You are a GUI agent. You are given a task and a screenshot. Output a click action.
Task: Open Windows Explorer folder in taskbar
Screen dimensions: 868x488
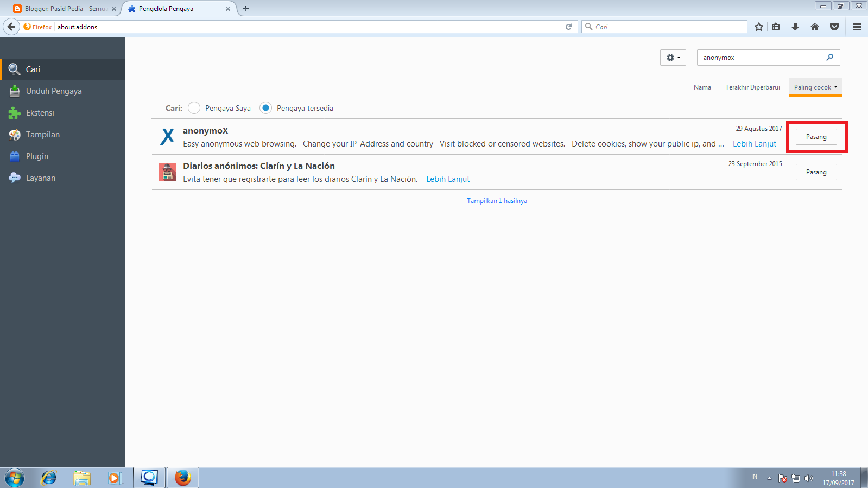point(82,478)
